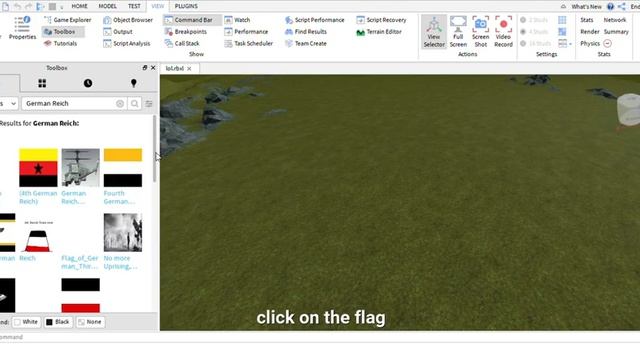
Task: Show the Output window
Action: coord(118,31)
